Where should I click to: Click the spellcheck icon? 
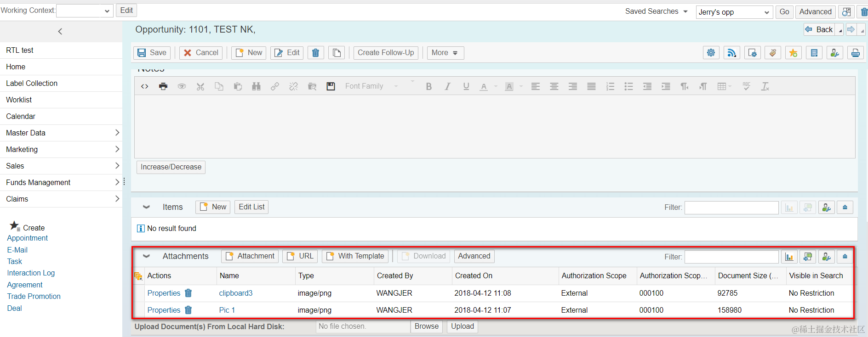pos(747,86)
